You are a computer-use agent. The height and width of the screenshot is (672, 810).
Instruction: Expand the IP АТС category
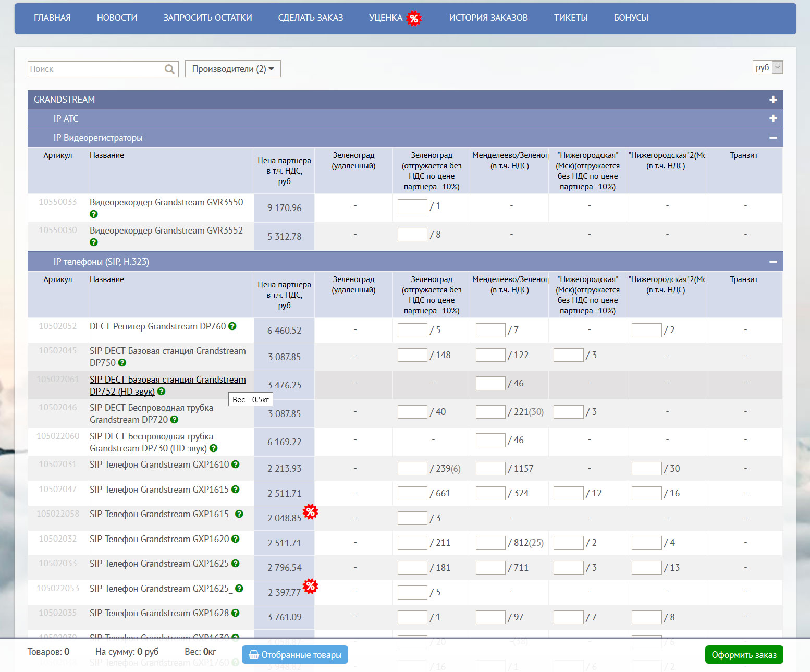coord(773,119)
